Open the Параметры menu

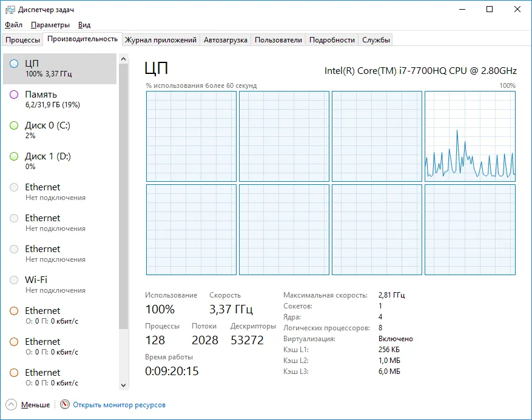[x=50, y=25]
